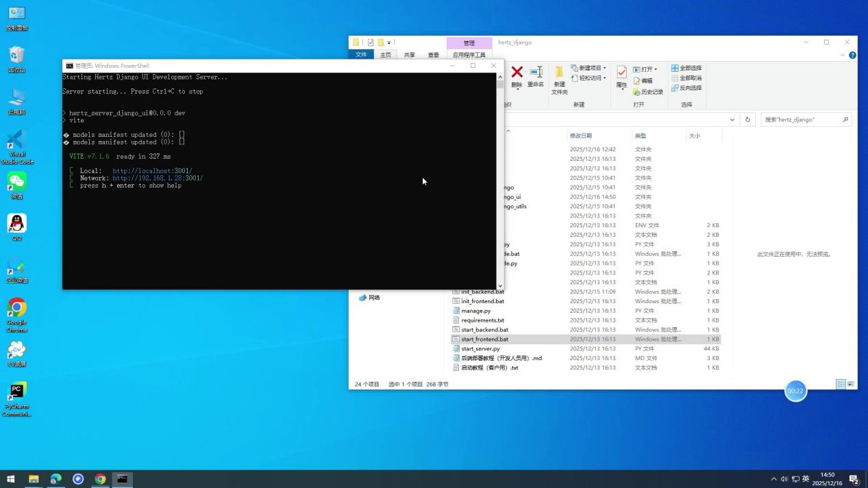The width and height of the screenshot is (868, 488).
Task: Click the Edit (编辑) icon
Action: [646, 80]
